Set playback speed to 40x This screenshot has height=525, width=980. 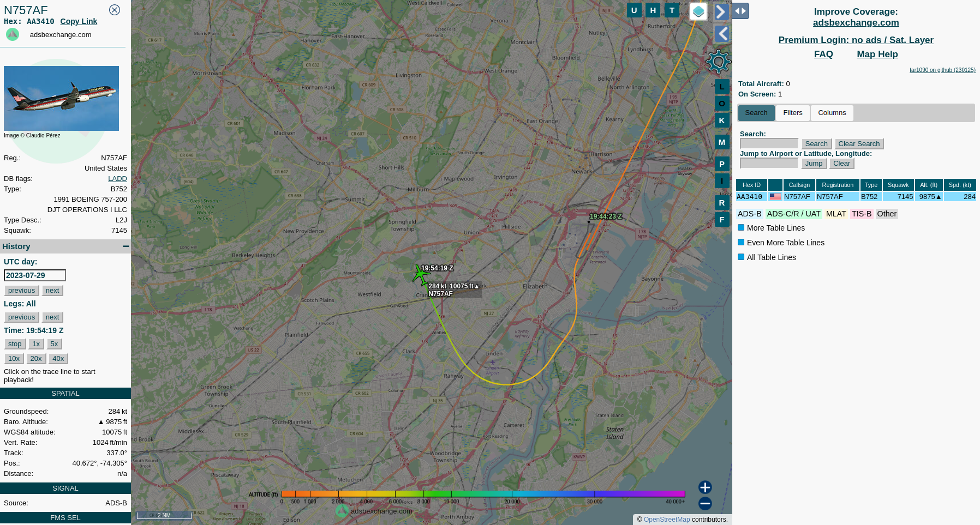[58, 359]
